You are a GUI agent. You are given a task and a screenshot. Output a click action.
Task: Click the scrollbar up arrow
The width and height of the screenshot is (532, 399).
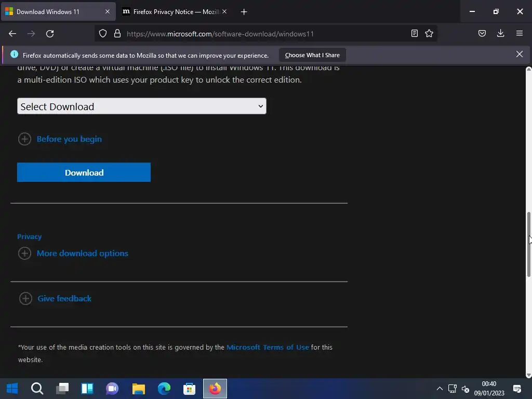click(528, 69)
